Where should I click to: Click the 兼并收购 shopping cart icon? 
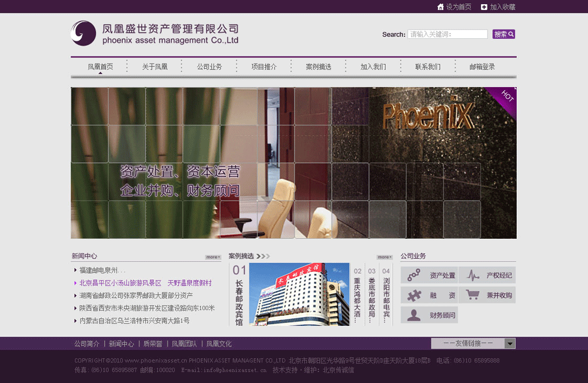click(x=473, y=294)
